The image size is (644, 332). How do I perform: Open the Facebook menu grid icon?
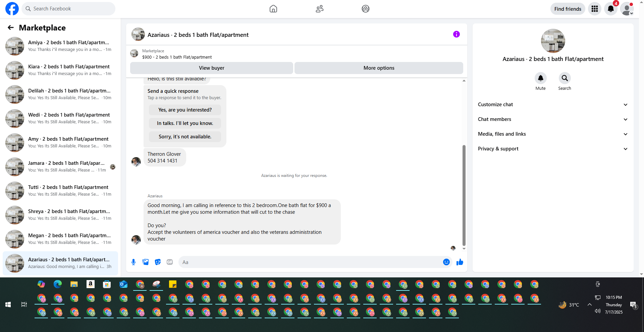(595, 9)
